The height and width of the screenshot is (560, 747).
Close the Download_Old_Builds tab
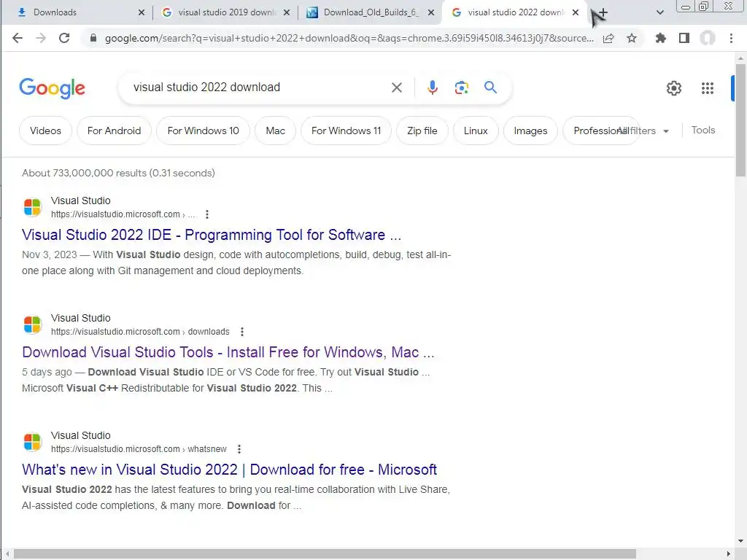pyautogui.click(x=431, y=12)
